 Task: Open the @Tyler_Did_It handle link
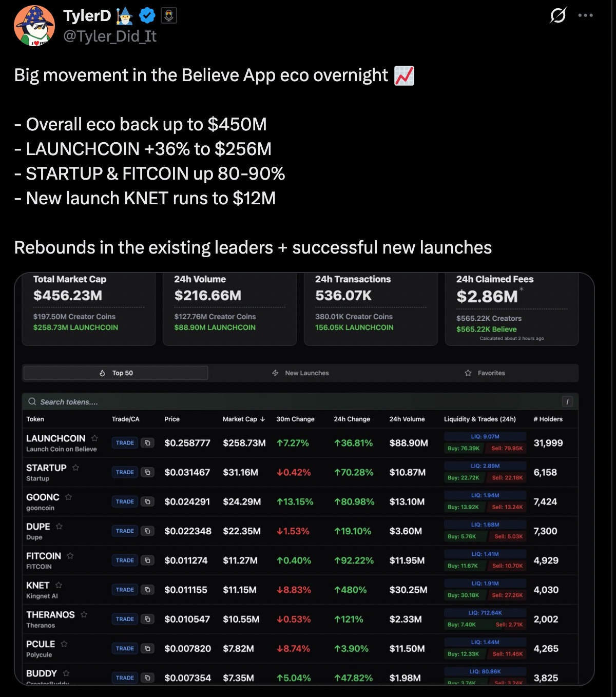pyautogui.click(x=110, y=36)
